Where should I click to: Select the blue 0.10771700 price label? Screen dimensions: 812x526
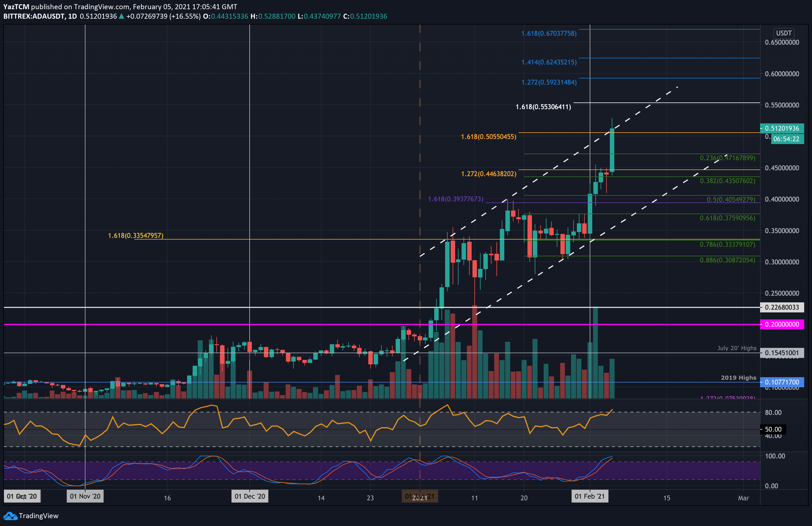coord(782,382)
